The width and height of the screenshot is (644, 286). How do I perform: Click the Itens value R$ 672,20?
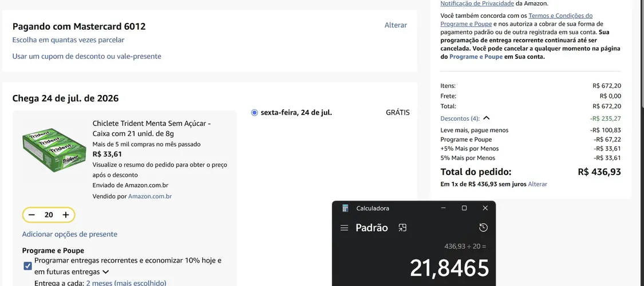tap(607, 86)
